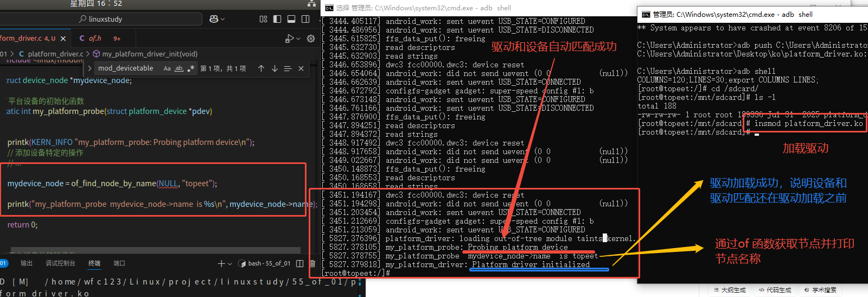
Task: Click the split terminal icon
Action: click(301, 263)
